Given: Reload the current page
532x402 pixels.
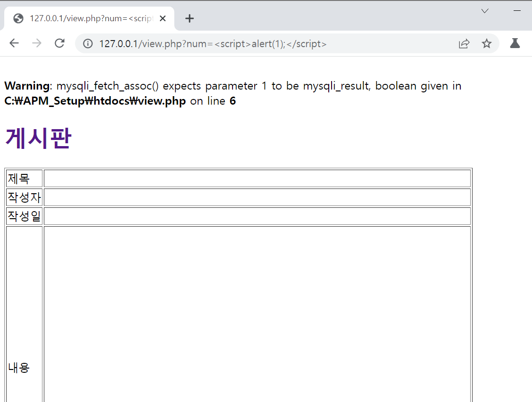Looking at the screenshot, I should click(60, 43).
